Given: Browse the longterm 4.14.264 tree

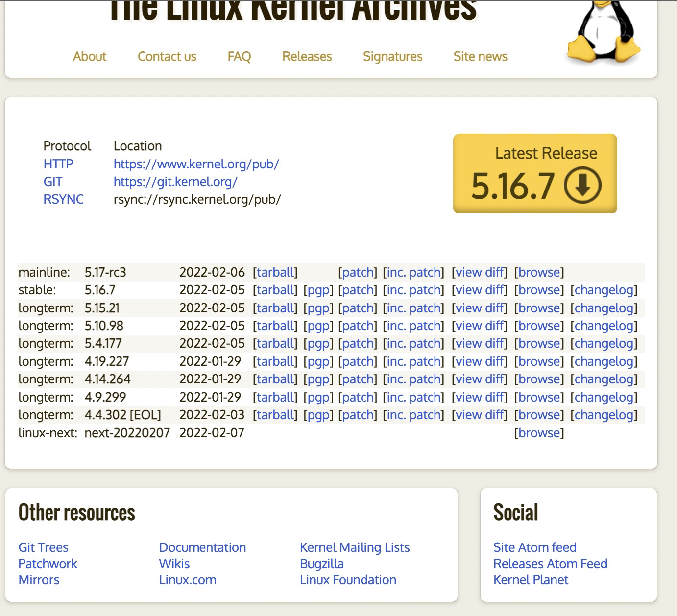Looking at the screenshot, I should [x=539, y=379].
